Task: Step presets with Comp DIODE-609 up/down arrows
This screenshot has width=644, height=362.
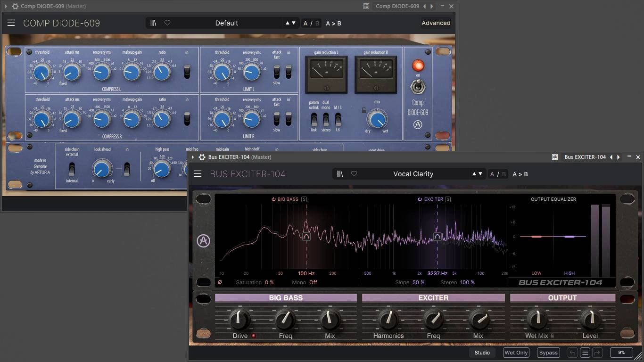Action: tap(290, 23)
